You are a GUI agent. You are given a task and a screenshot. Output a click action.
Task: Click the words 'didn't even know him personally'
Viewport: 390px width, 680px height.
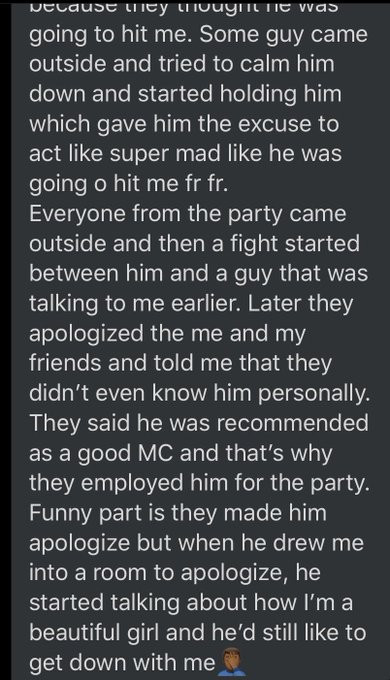[198, 393]
